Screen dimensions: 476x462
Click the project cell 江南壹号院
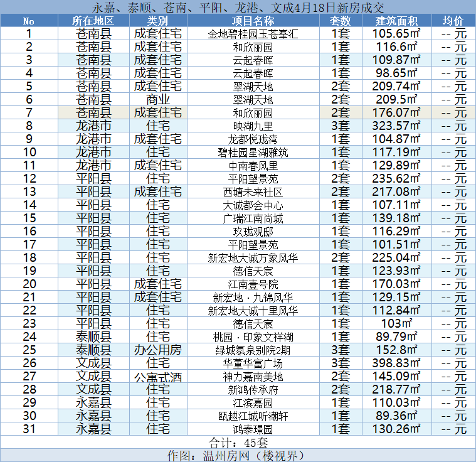[253, 284]
